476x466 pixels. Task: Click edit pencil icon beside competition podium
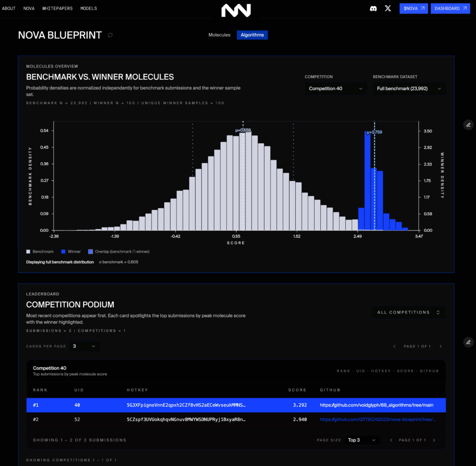[x=468, y=342]
